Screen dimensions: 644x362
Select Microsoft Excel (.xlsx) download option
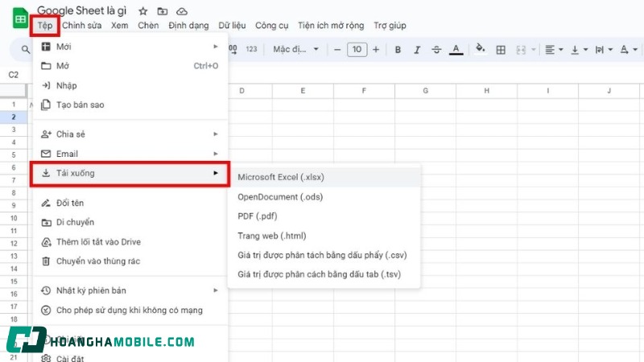pos(280,177)
